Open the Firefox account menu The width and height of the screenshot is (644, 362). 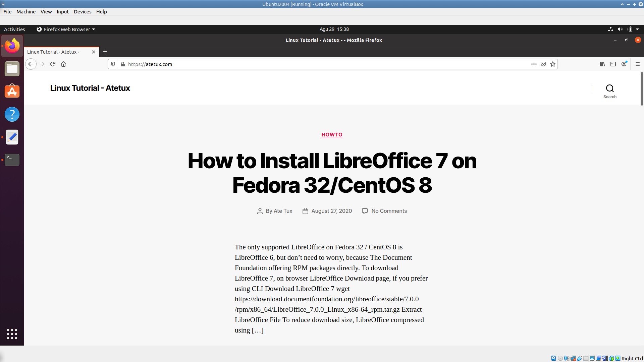[x=624, y=64]
